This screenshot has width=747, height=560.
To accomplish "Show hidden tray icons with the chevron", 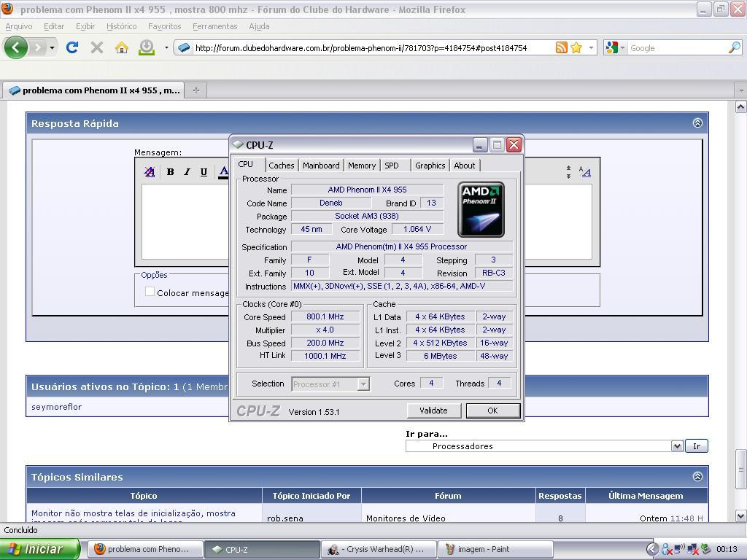I will (x=653, y=549).
